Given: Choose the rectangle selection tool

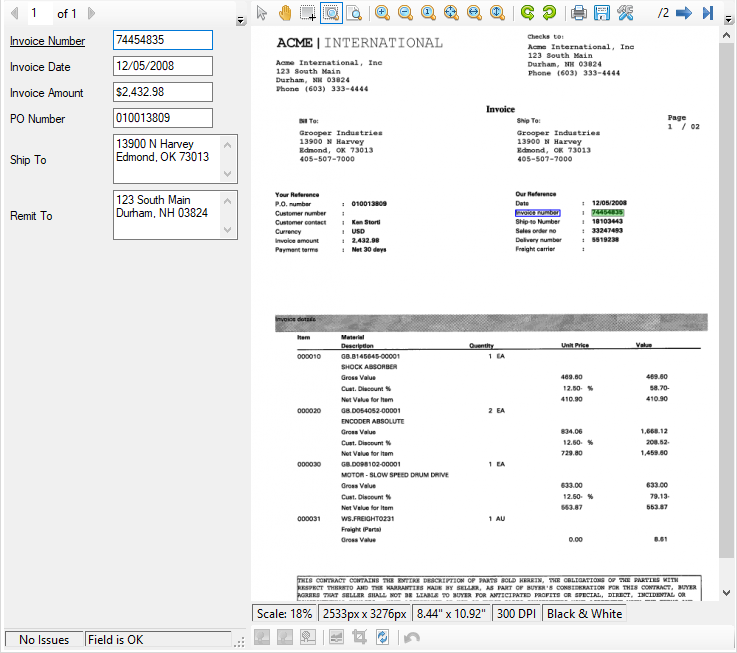Looking at the screenshot, I should 308,13.
